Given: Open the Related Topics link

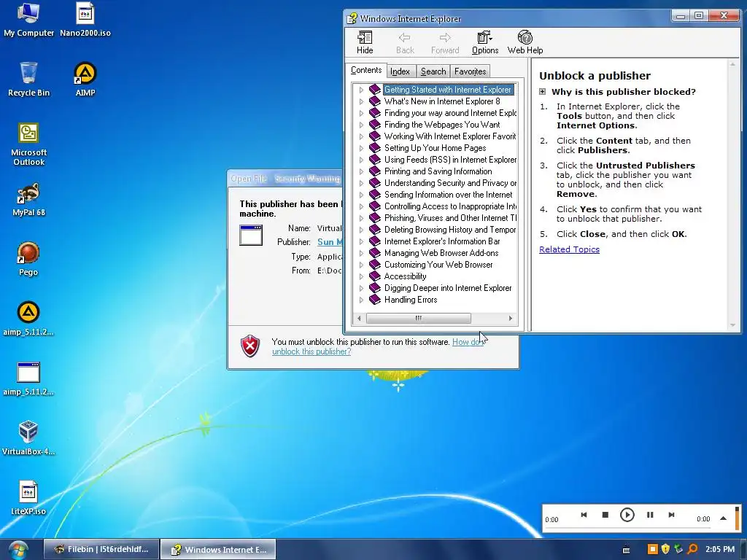Looking at the screenshot, I should (x=569, y=249).
